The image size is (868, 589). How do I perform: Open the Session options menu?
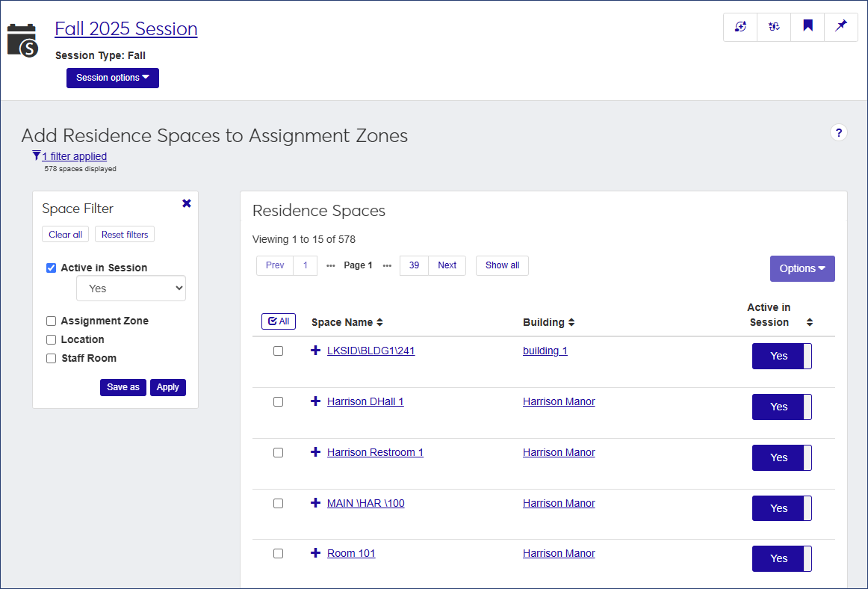tap(112, 78)
